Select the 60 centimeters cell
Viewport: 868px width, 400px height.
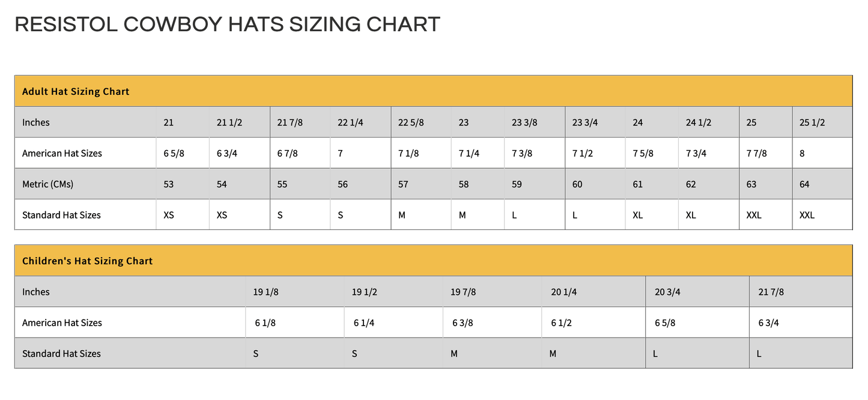[577, 184]
